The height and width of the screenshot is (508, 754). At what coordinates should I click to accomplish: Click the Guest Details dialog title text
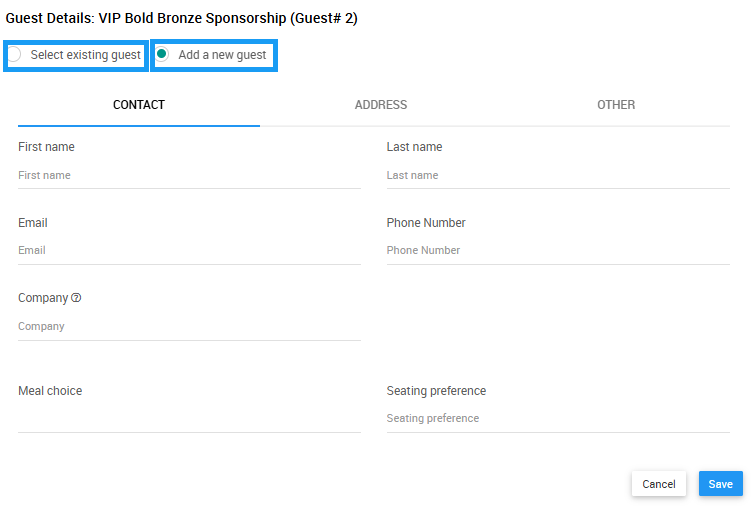pyautogui.click(x=181, y=19)
